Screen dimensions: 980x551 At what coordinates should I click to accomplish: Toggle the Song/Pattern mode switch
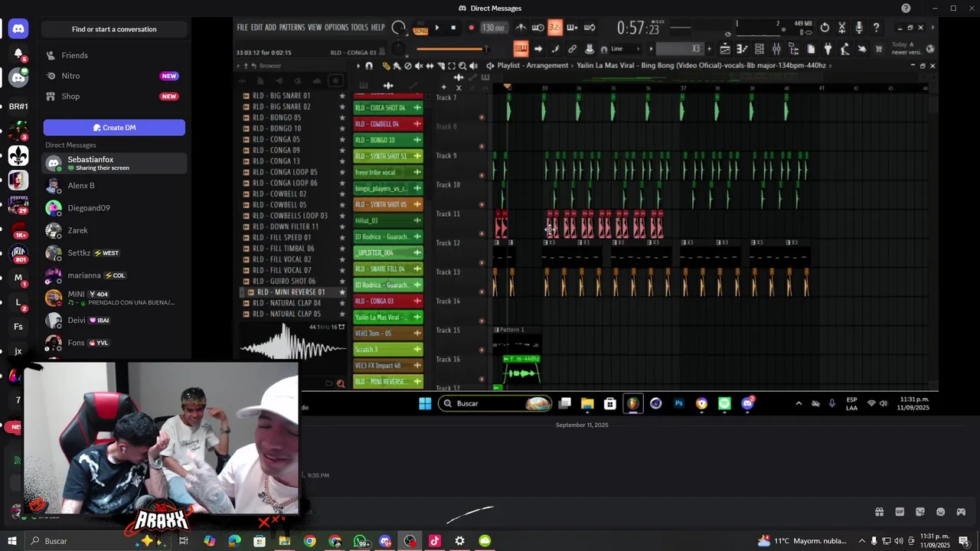(x=420, y=28)
